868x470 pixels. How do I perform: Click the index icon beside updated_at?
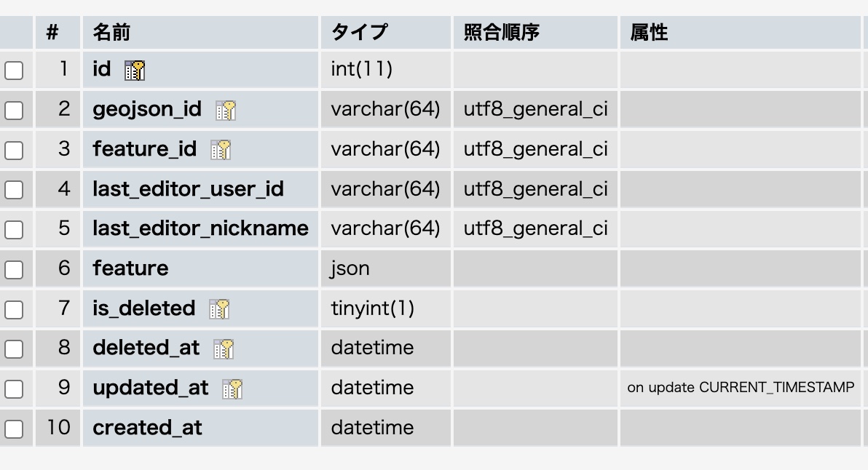click(232, 389)
